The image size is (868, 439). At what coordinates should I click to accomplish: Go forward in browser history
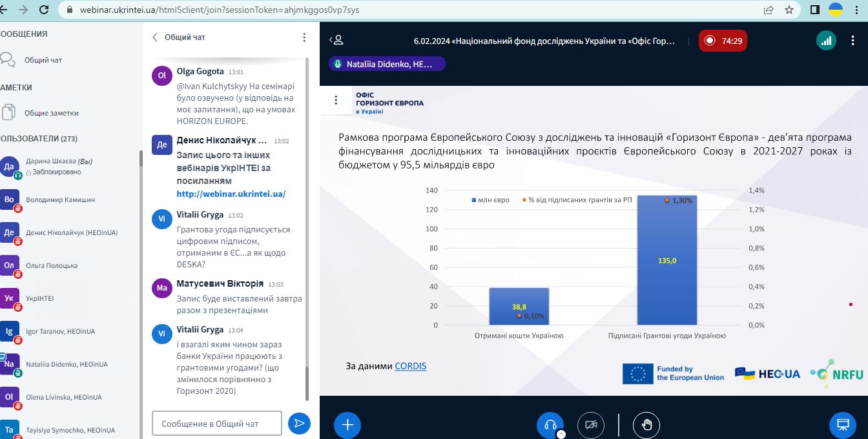(23, 10)
